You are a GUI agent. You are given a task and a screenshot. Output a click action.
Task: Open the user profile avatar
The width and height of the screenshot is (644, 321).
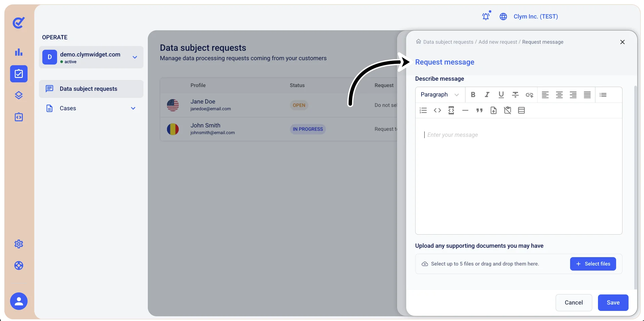(x=19, y=301)
